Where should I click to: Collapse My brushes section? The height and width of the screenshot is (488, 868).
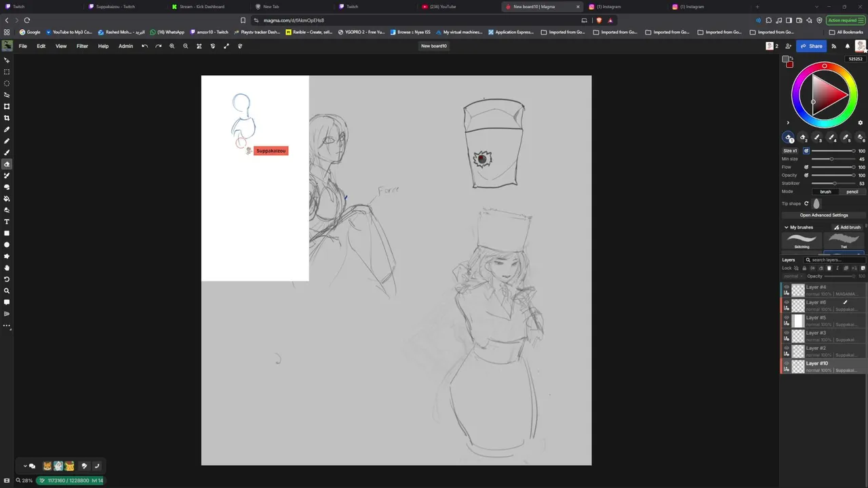pyautogui.click(x=787, y=227)
